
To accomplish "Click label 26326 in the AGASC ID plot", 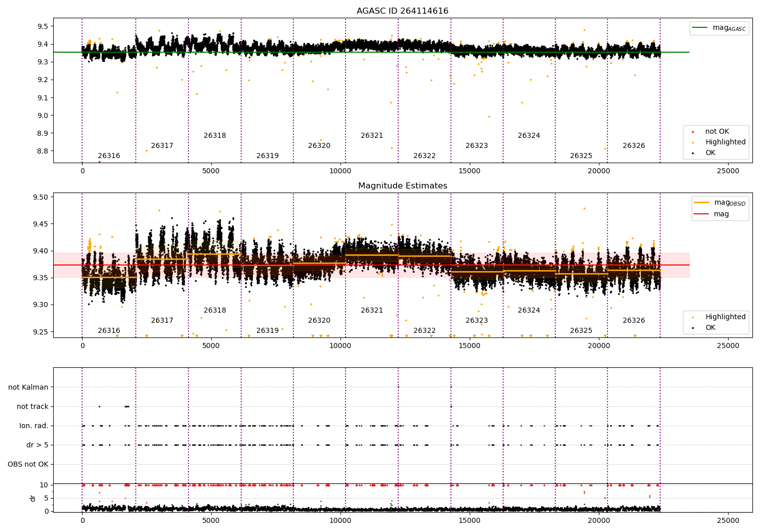I will click(x=634, y=146).
